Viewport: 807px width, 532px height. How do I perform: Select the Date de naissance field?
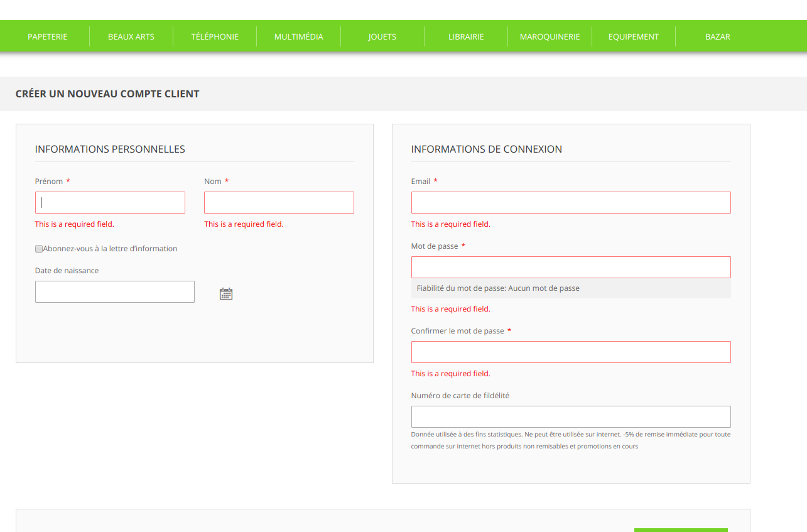pos(115,291)
